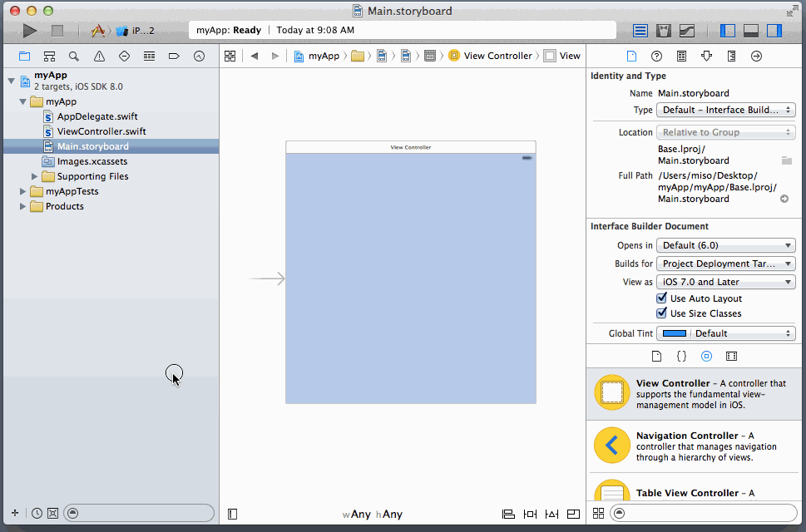Image resolution: width=806 pixels, height=532 pixels.
Task: Open the View as dropdown
Action: pyautogui.click(x=724, y=282)
